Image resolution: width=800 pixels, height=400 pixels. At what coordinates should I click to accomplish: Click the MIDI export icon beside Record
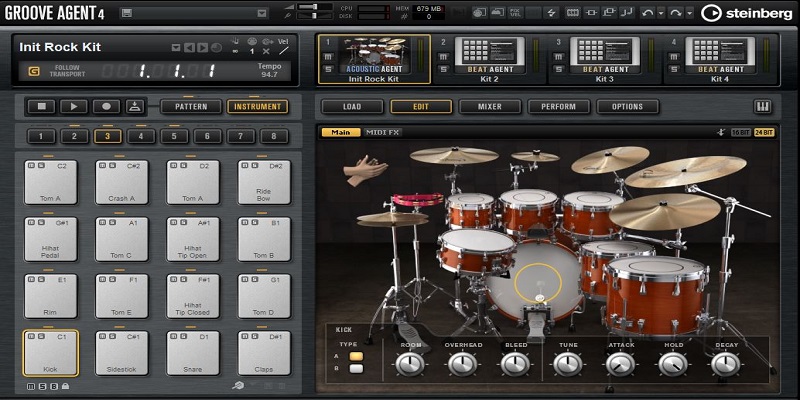[x=137, y=106]
